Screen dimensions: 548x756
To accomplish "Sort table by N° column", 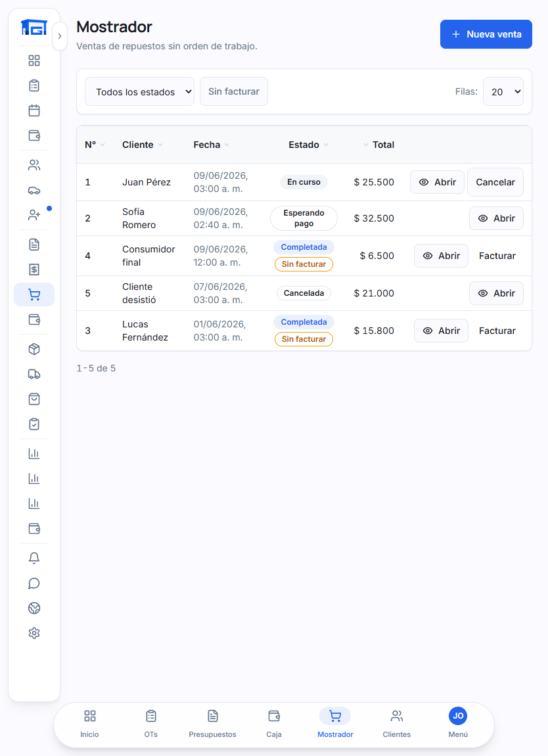I will click(95, 145).
